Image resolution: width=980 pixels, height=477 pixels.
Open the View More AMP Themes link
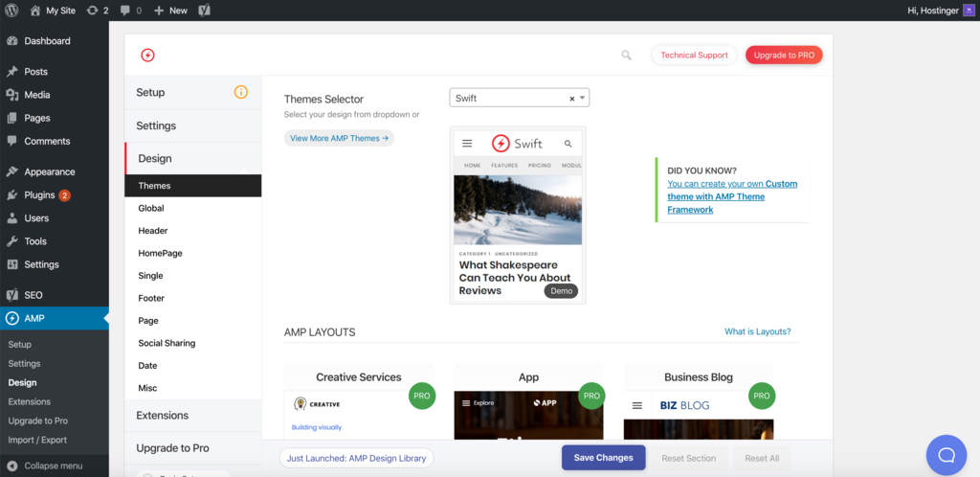tap(339, 138)
